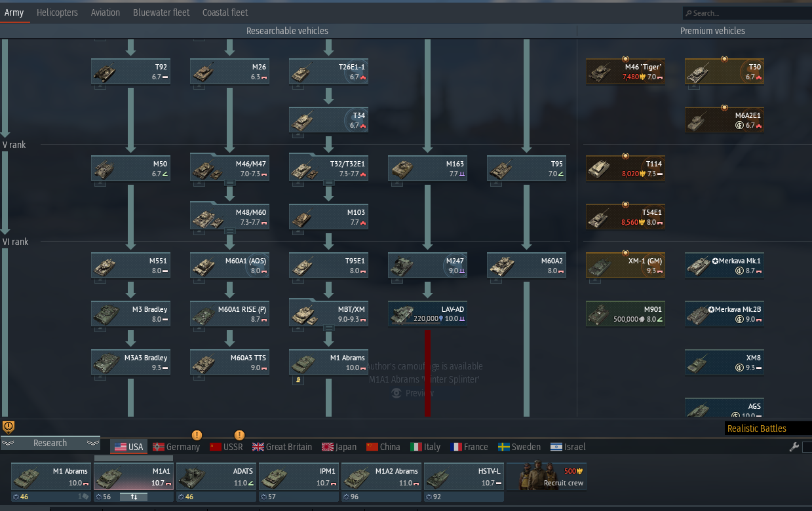Screen dimensions: 812x511
Task: Switch to the USSR nation
Action: pyautogui.click(x=226, y=447)
